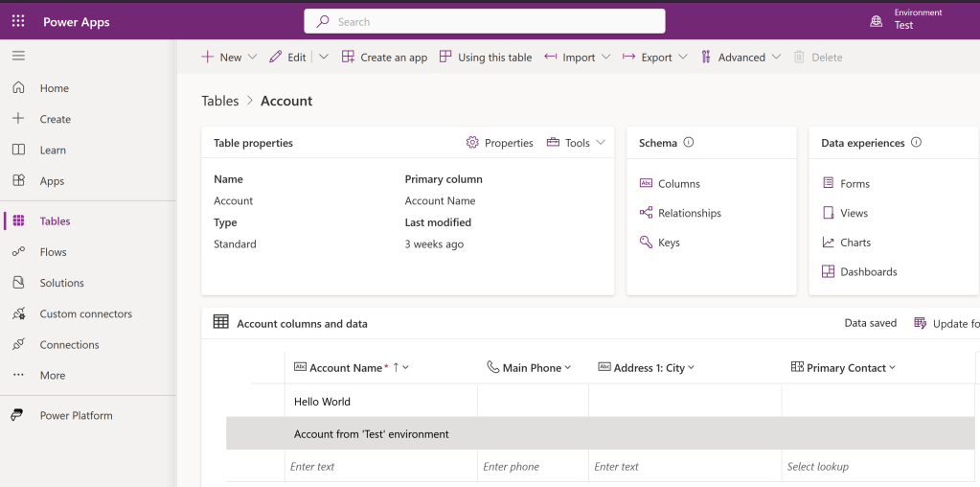Open the Relationships schema link
The width and height of the screenshot is (980, 487).
689,213
